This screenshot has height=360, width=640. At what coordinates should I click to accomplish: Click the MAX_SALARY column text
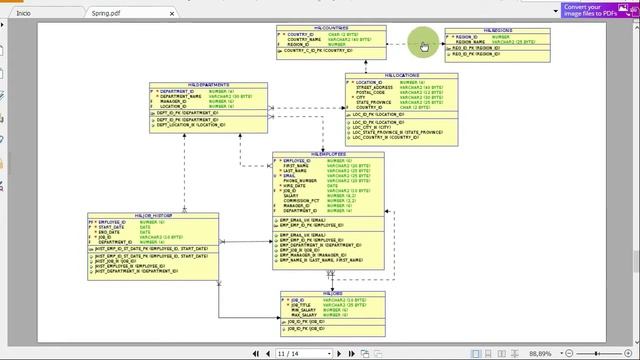tap(304, 315)
